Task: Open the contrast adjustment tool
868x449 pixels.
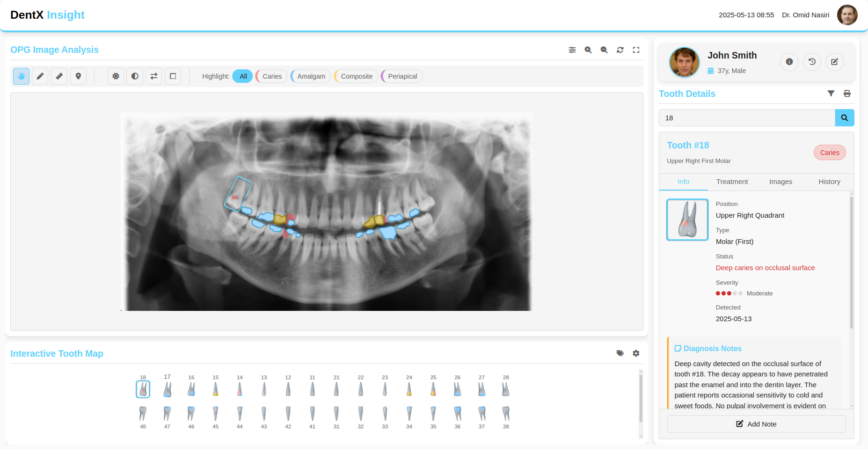Action: point(135,76)
